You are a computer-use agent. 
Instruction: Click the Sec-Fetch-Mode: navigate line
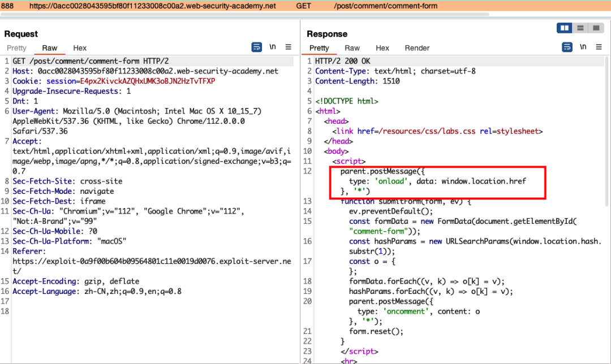(x=63, y=192)
